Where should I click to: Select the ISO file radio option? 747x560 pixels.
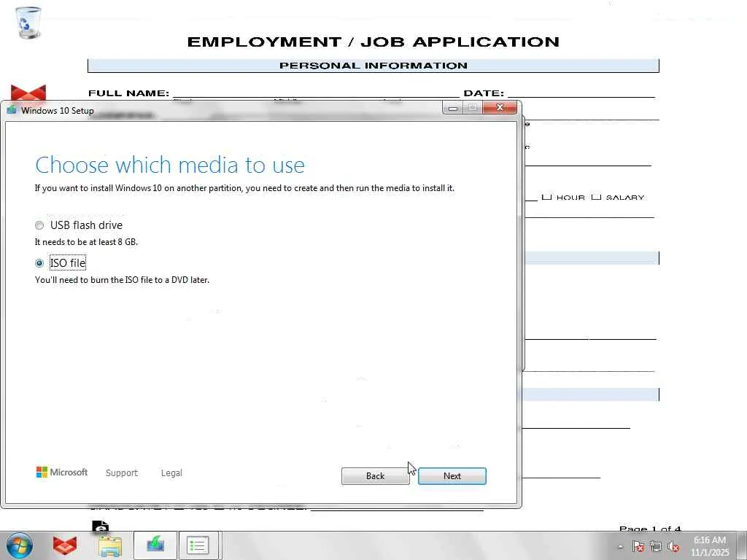tap(39, 262)
